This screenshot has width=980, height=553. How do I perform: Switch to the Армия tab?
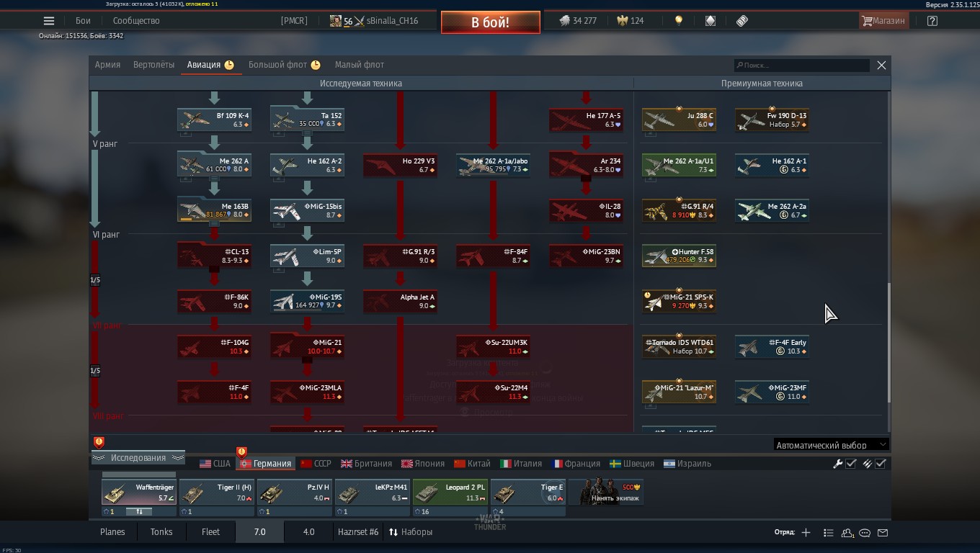[x=107, y=65]
